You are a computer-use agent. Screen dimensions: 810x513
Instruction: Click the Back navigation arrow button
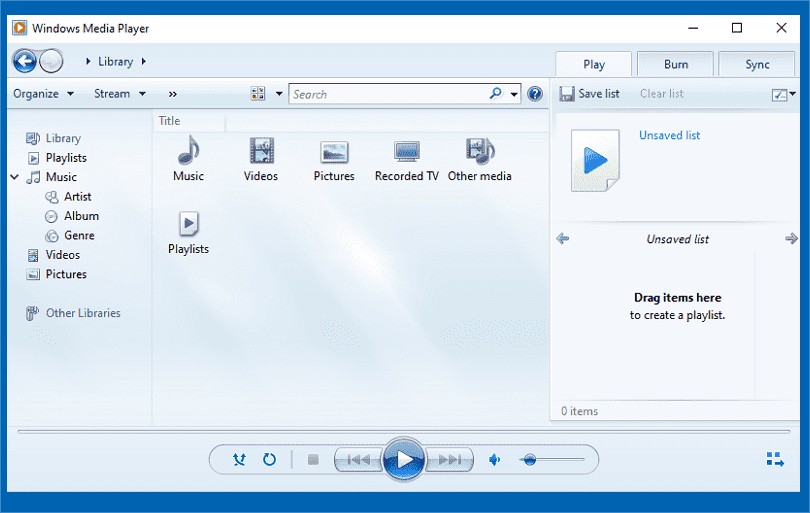tap(25, 61)
